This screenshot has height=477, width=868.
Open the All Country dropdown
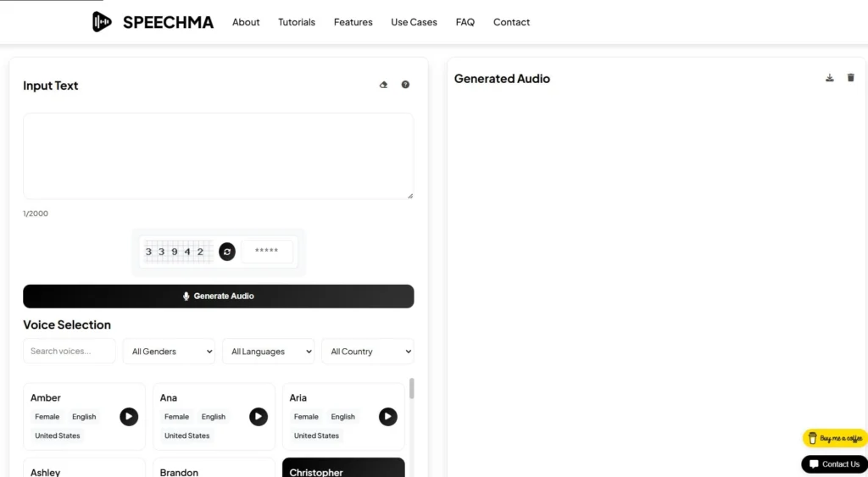point(368,352)
